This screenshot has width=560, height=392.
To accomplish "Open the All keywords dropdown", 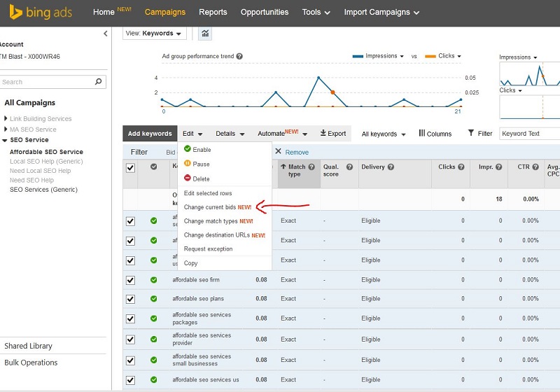I will pyautogui.click(x=384, y=134).
